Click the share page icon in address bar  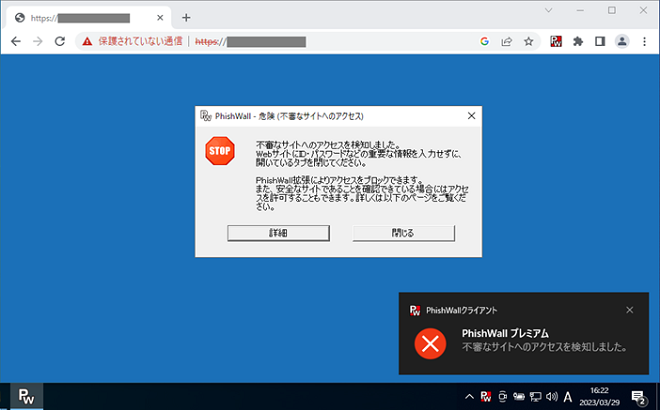coord(506,42)
